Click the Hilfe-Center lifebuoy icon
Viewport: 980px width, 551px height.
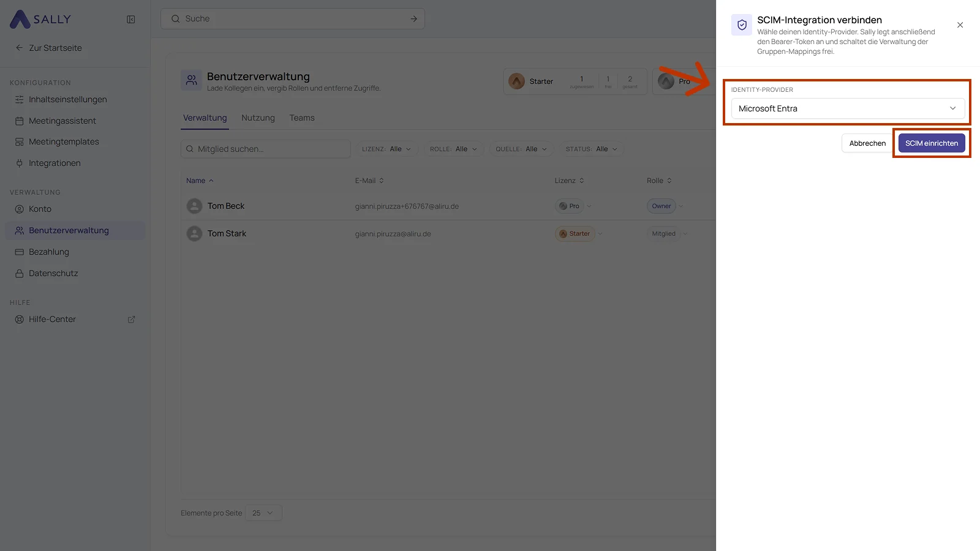pyautogui.click(x=20, y=319)
